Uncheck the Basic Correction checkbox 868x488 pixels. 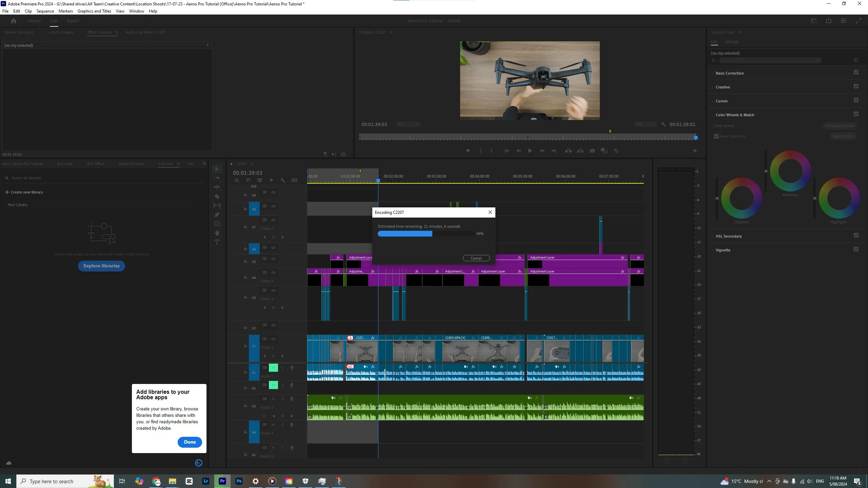[x=856, y=73]
